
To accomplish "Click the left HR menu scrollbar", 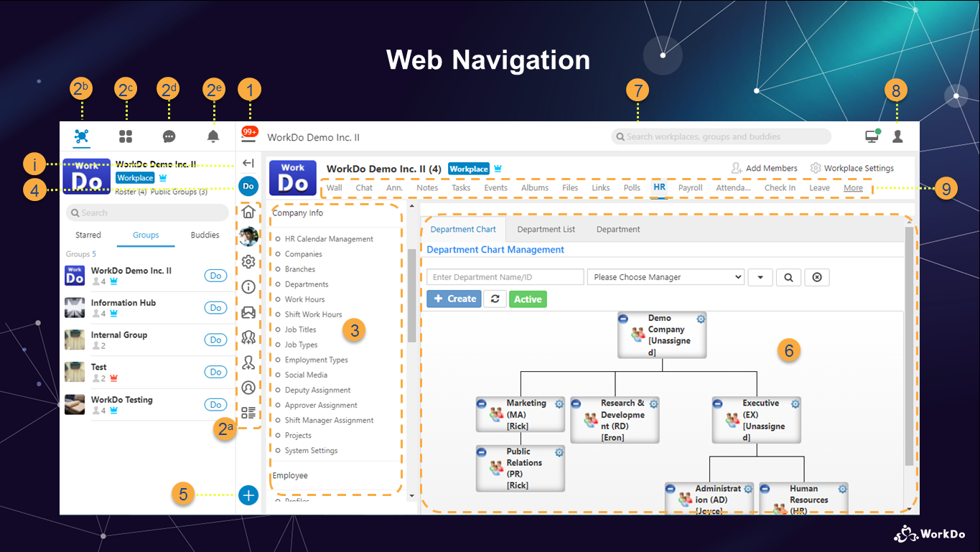I will point(411,295).
